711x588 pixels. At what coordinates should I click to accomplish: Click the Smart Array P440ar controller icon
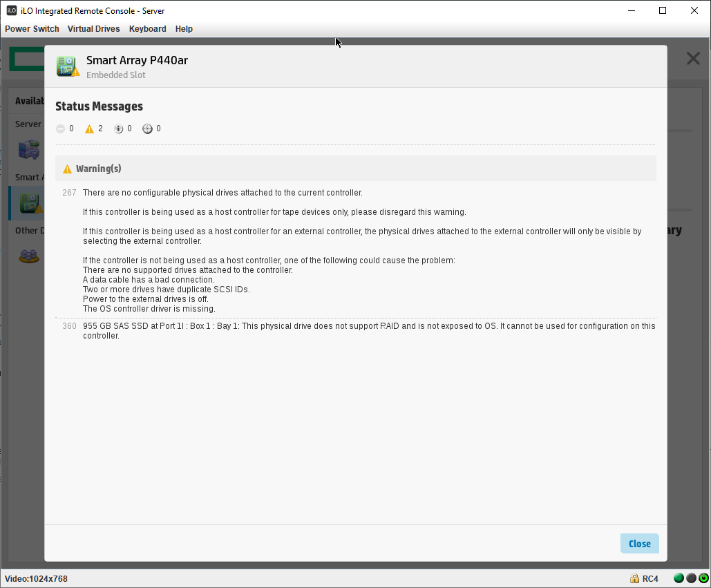pos(68,66)
